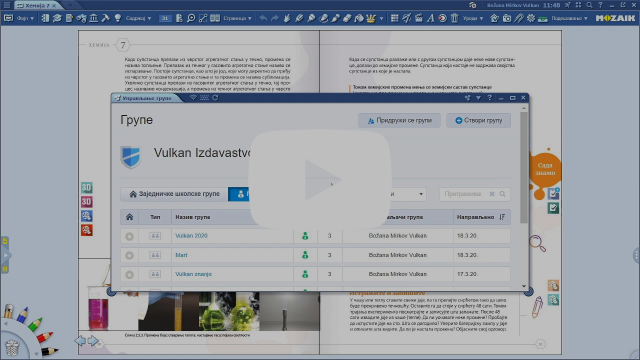Viewport: 640px width, 360px height.
Task: Open the Уроци dropdown menu
Action: (x=473, y=18)
